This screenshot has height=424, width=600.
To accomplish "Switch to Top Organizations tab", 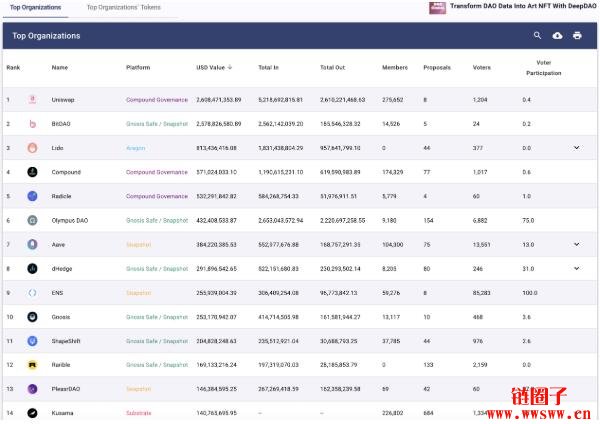I will click(x=35, y=7).
